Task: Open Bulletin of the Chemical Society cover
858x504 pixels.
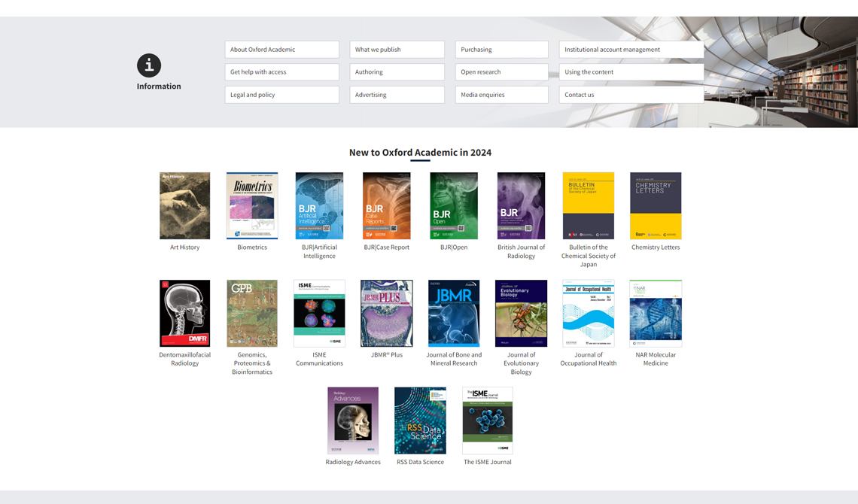Action: click(589, 205)
